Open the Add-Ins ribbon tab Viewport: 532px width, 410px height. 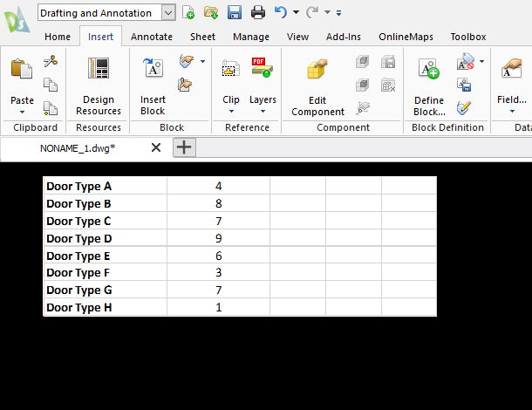[344, 37]
